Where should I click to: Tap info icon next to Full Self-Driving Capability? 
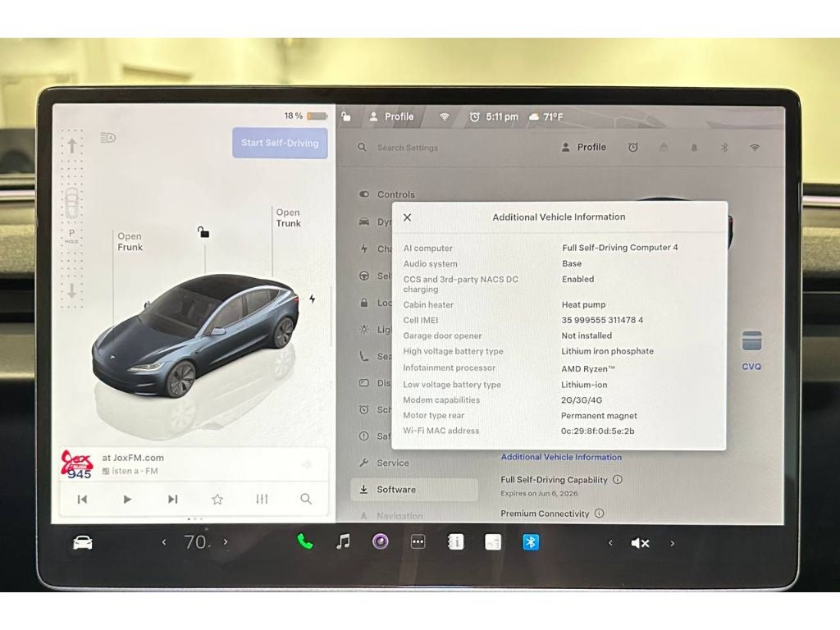point(617,479)
